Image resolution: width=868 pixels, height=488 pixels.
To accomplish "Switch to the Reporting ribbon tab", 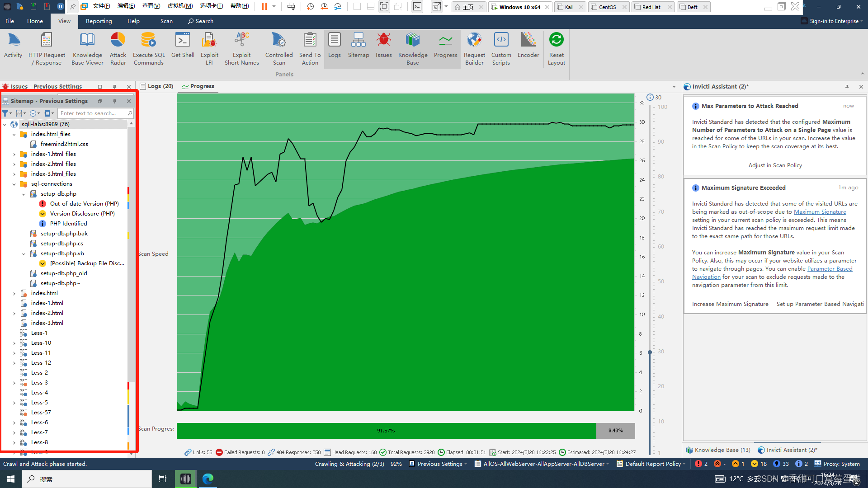I will tap(99, 21).
